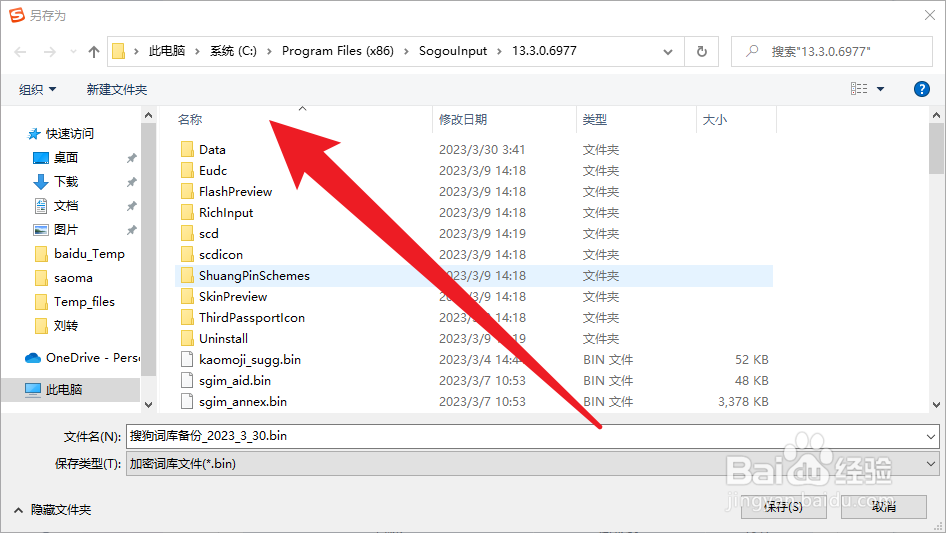Screen dimensions: 946x533
Task: Open the blue help icon
Action: tap(922, 89)
